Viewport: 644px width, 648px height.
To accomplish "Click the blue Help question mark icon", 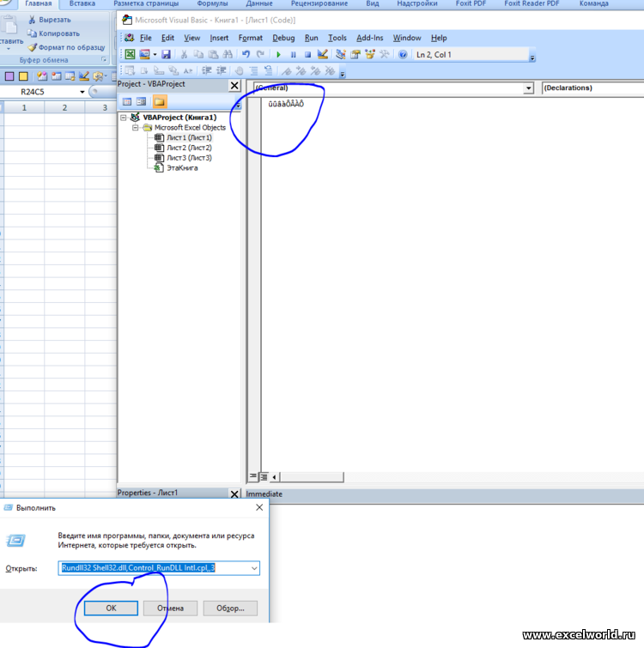I will pos(403,55).
